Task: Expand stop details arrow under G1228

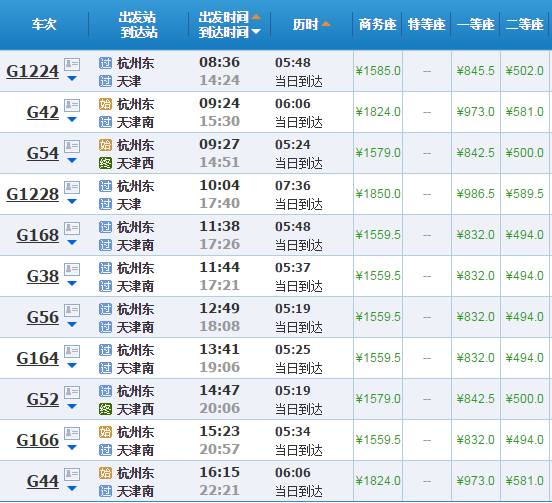Action: click(72, 201)
